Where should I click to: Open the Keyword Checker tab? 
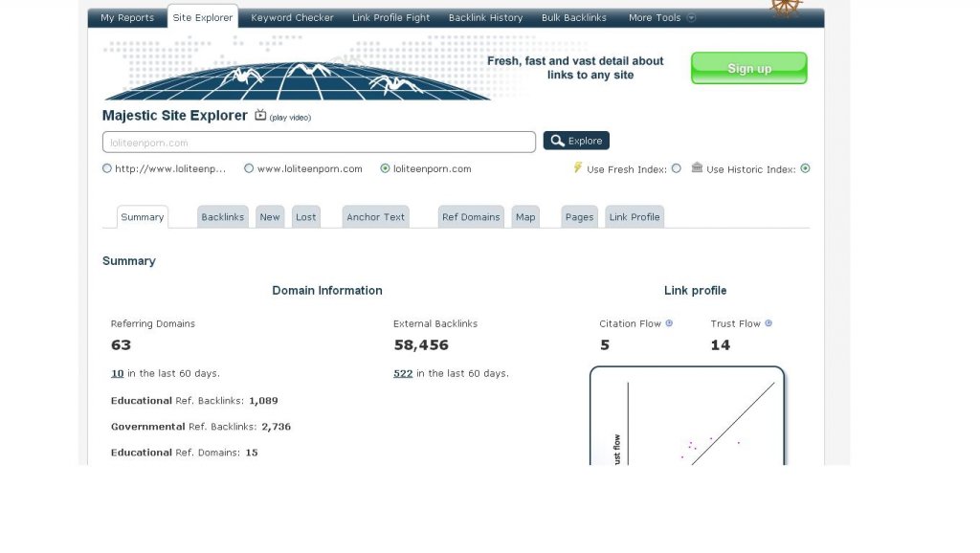293,17
